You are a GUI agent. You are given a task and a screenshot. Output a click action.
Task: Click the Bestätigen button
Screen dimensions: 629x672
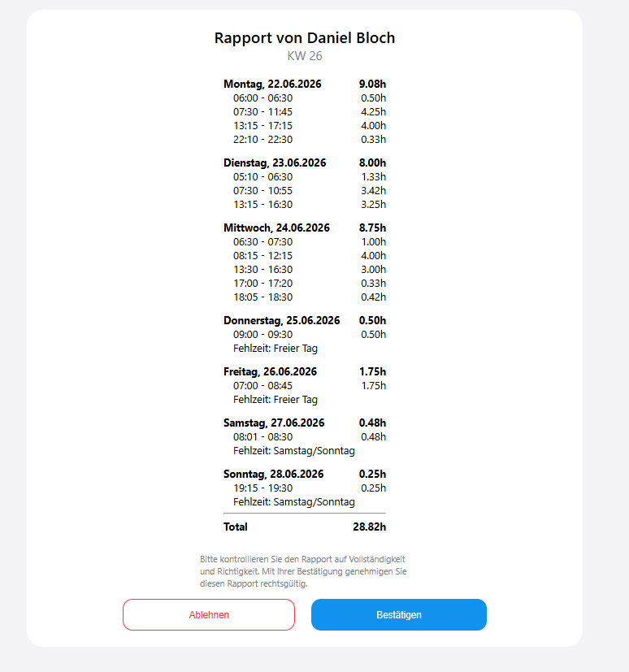pos(398,614)
